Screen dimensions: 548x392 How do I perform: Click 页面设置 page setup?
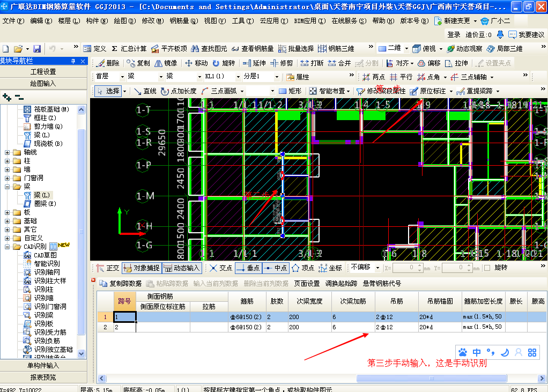[x=307, y=283]
